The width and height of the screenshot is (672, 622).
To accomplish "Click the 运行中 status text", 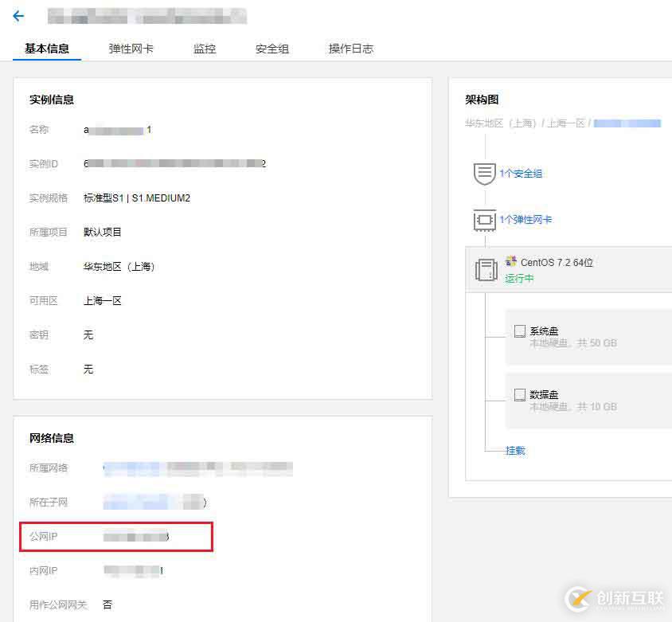I will coord(519,279).
